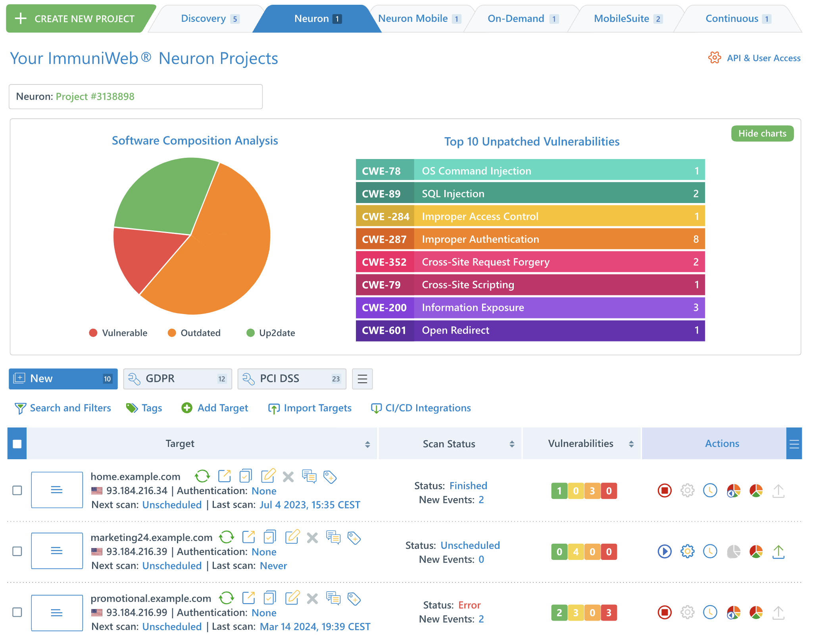This screenshot has width=830, height=644.
Task: Open the column menu at the Actions header
Action: pyautogui.click(x=794, y=444)
